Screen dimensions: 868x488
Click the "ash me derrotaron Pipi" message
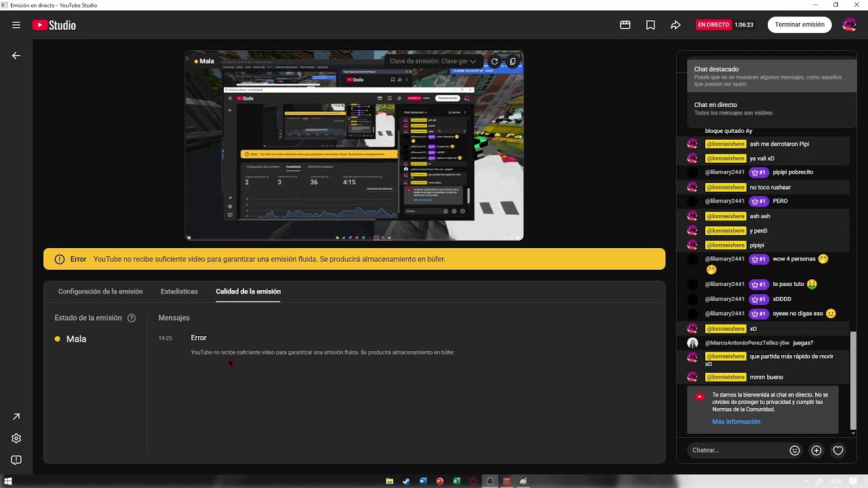[779, 144]
